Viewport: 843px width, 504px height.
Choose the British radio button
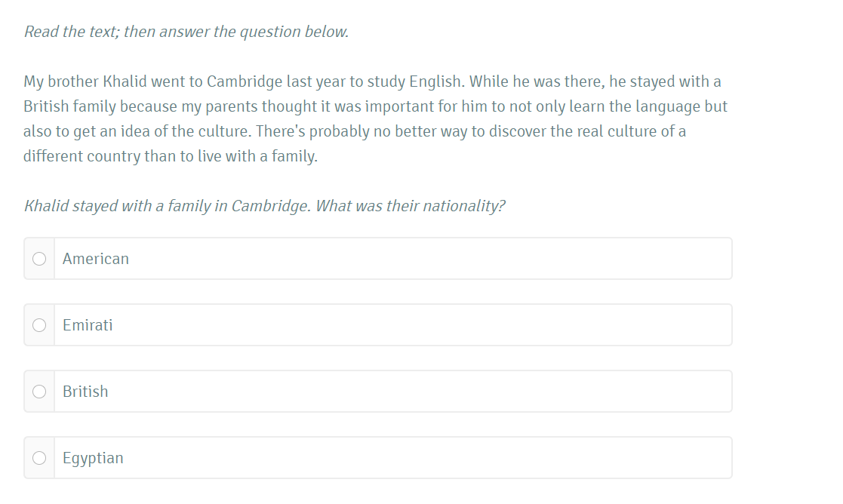tap(39, 392)
